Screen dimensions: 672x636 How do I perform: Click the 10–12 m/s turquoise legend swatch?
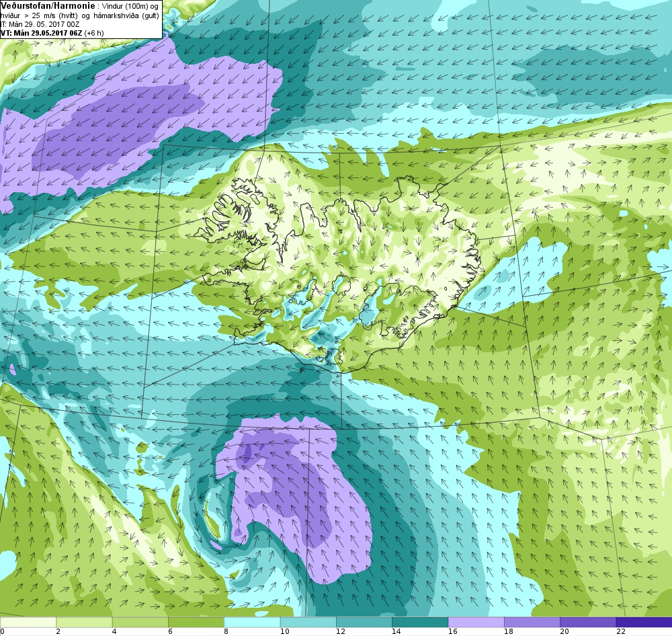[308, 622]
